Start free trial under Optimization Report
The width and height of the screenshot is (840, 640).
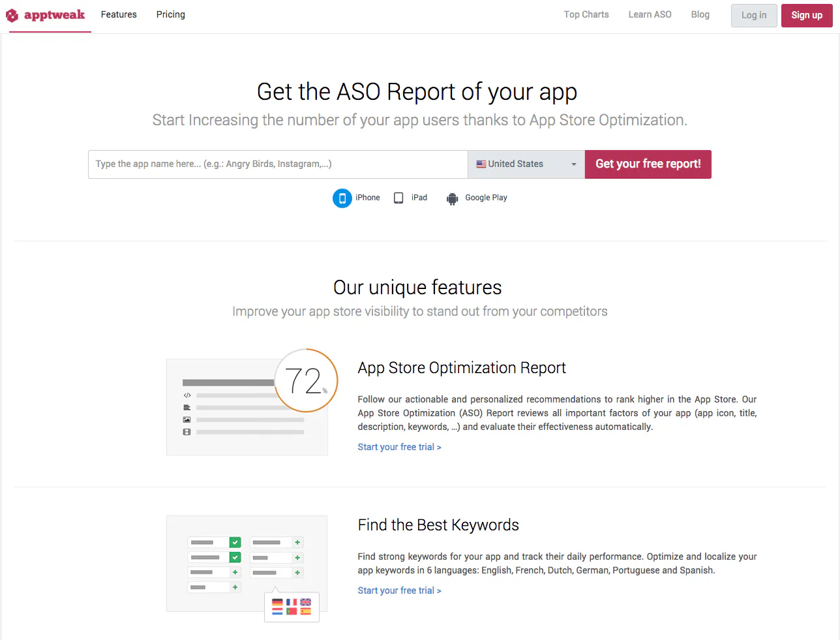399,447
